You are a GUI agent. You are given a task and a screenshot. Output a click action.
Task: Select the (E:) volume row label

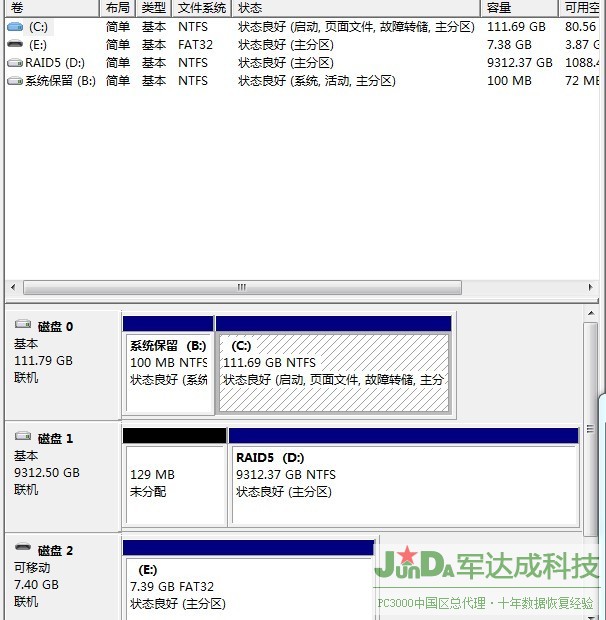(38, 45)
